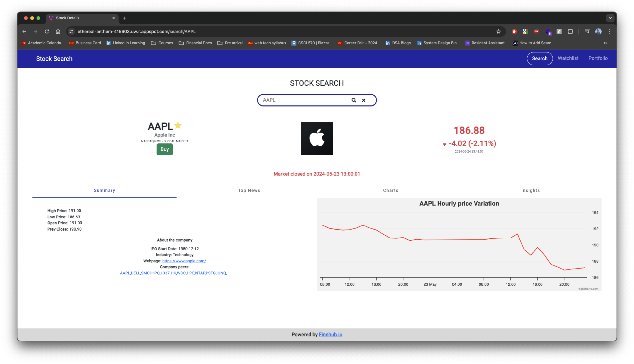Open the https://www.apple.com/ webpage link
The height and width of the screenshot is (364, 634).
pyautogui.click(x=184, y=261)
